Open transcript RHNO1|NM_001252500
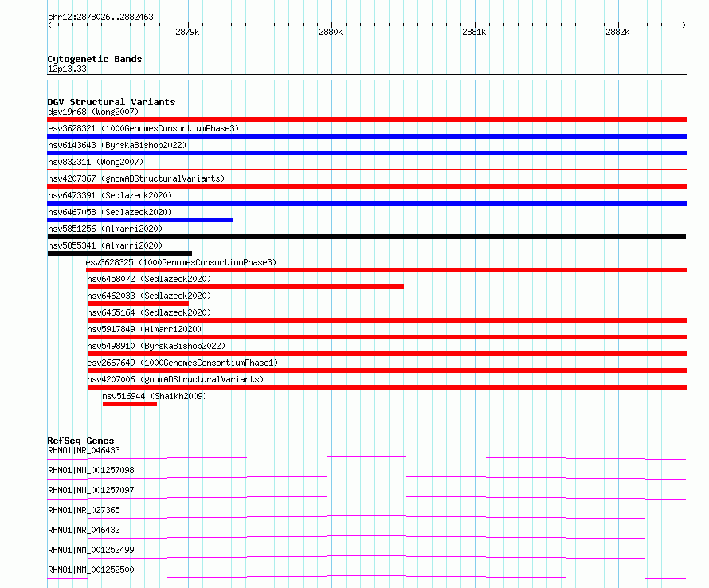The image size is (709, 588). (x=91, y=570)
